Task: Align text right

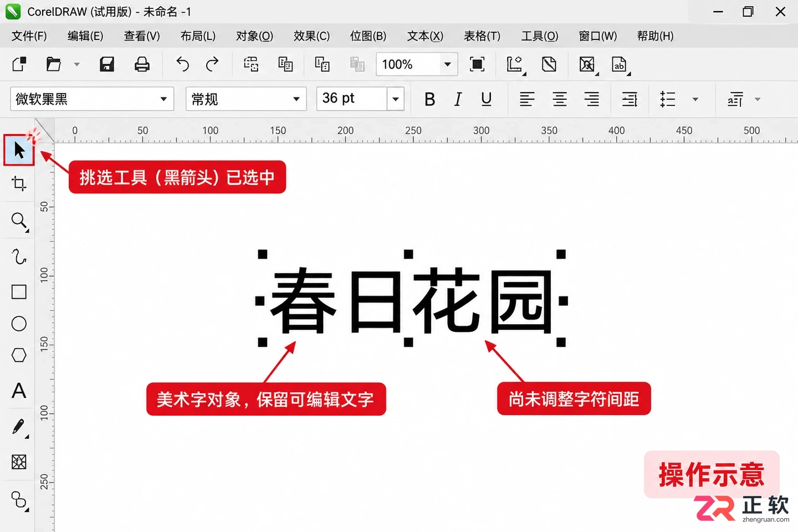Action: pos(592,99)
